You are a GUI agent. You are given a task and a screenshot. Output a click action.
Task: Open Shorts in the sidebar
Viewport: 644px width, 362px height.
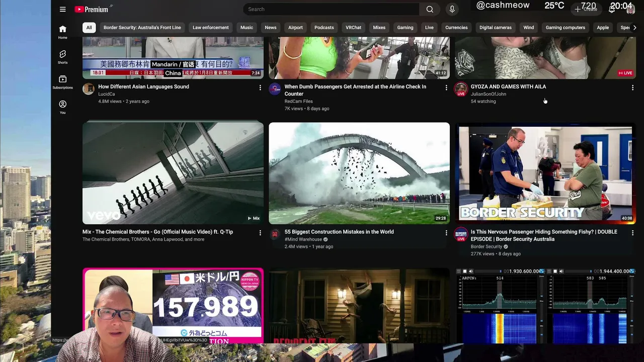pyautogui.click(x=62, y=57)
